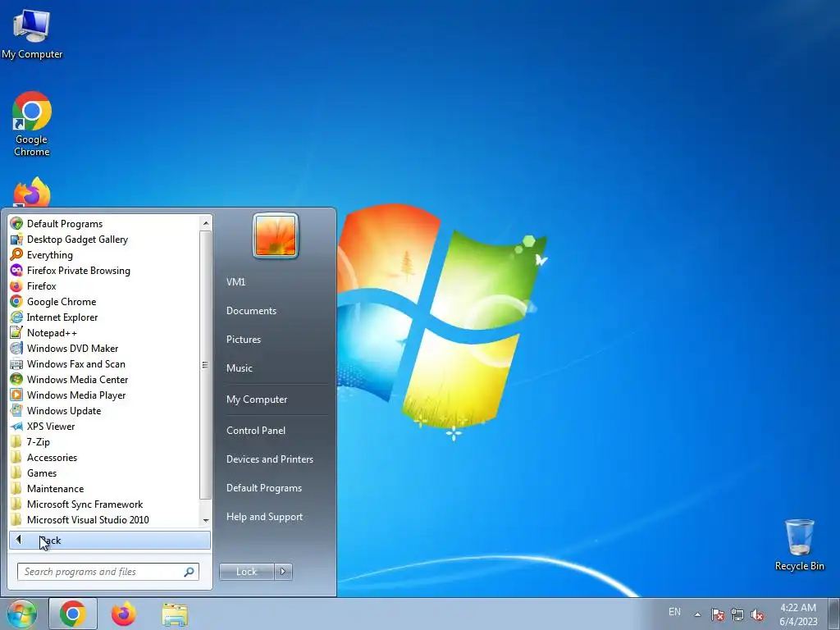Expand the Microsoft Visual Studio 2010 folder
Viewport: 840px width, 630px height.
(x=104, y=519)
